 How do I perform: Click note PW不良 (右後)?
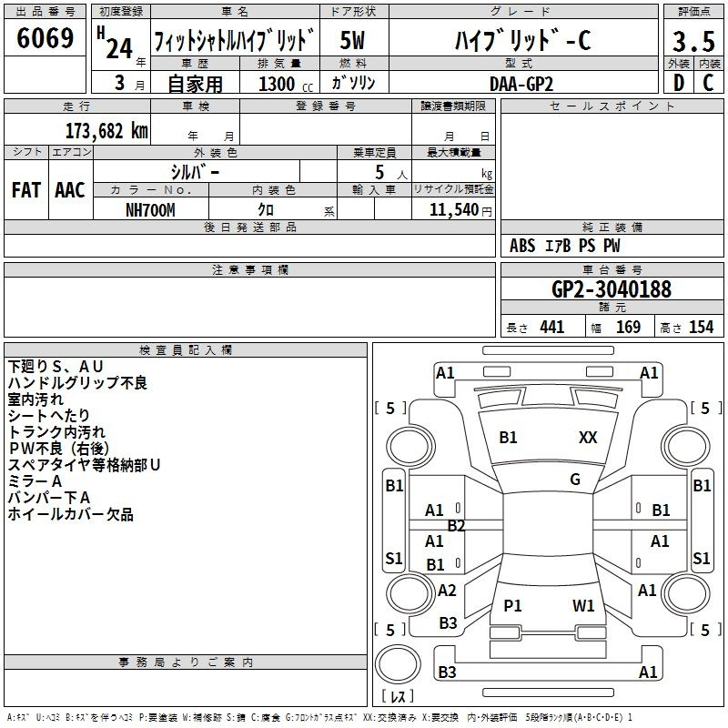pos(58,449)
